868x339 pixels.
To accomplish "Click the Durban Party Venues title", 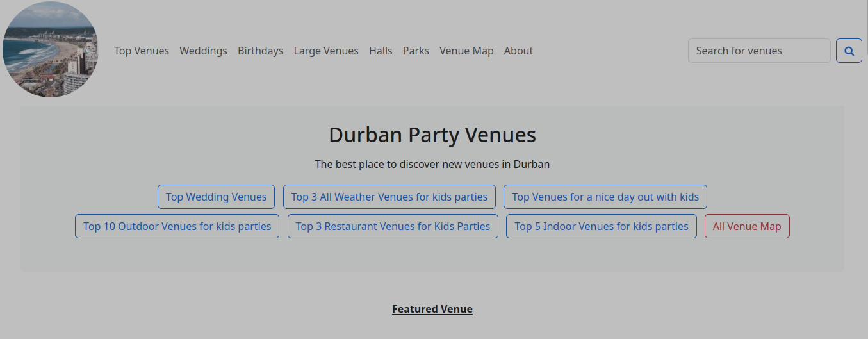I will (x=432, y=135).
